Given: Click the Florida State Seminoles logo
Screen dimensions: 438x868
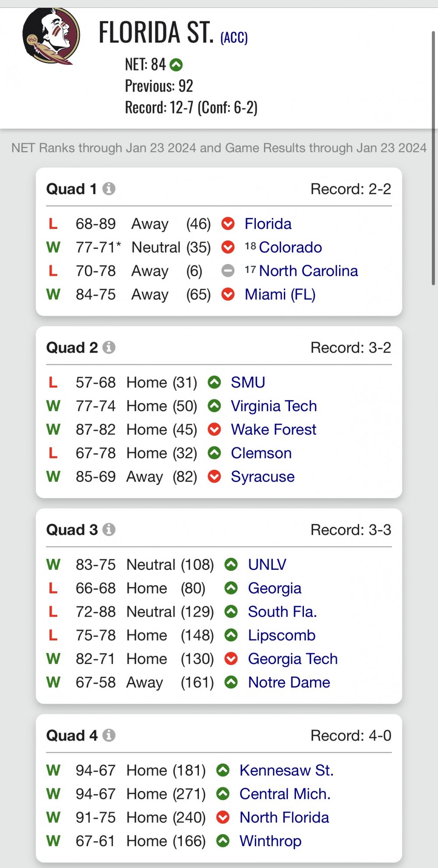Looking at the screenshot, I should click(51, 36).
